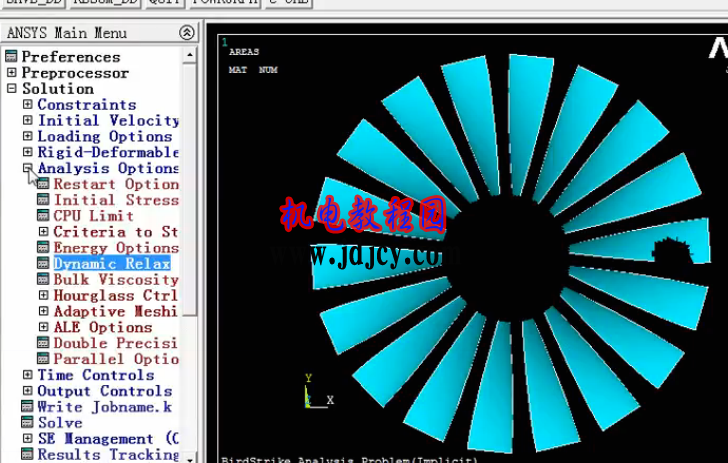
Task: Open the Constraints submenu
Action: [x=87, y=104]
